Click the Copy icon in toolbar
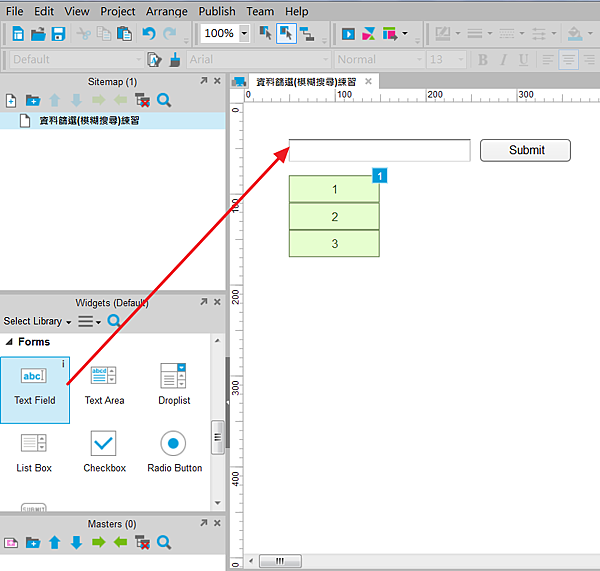The height and width of the screenshot is (571, 600). (104, 34)
